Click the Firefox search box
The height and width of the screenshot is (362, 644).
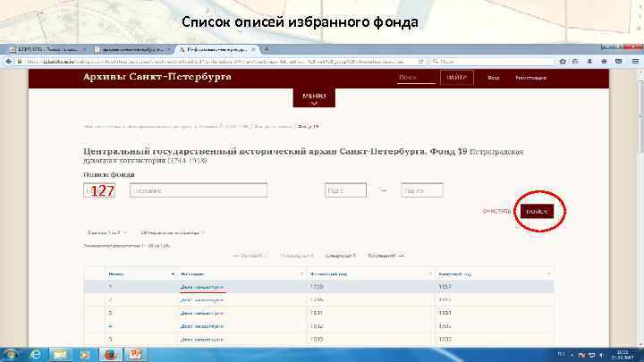(492, 62)
